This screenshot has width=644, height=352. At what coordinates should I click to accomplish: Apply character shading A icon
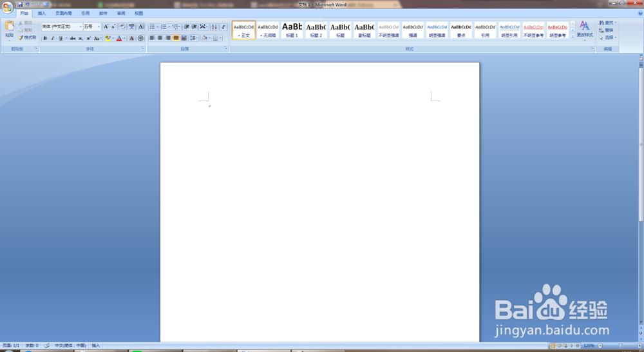point(131,38)
